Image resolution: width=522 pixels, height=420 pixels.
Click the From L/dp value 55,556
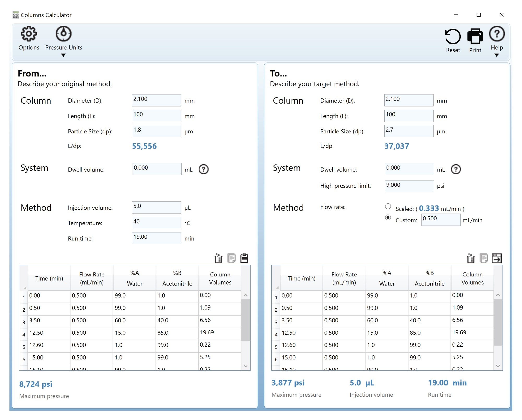click(144, 146)
